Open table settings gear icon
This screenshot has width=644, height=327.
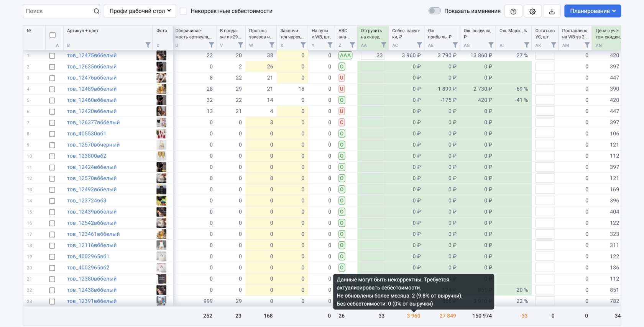tap(532, 11)
